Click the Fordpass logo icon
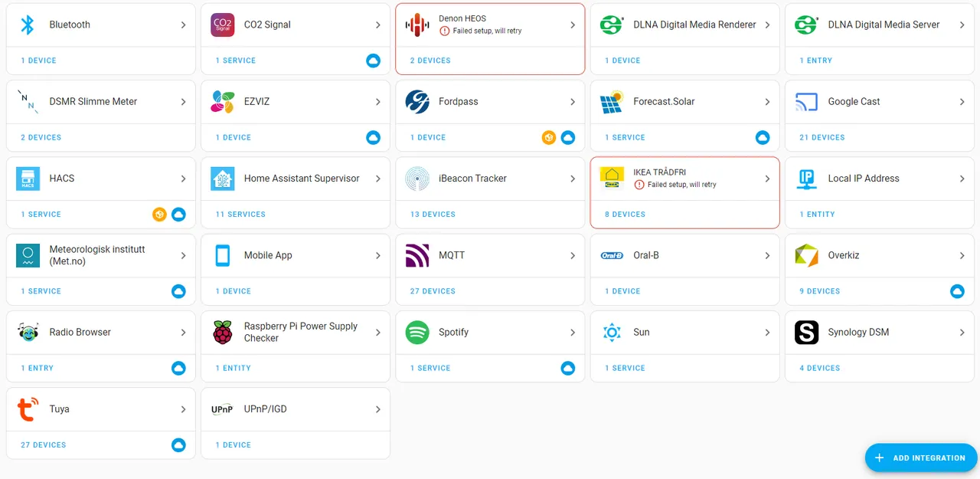Screen dimensions: 980x479 tap(417, 101)
